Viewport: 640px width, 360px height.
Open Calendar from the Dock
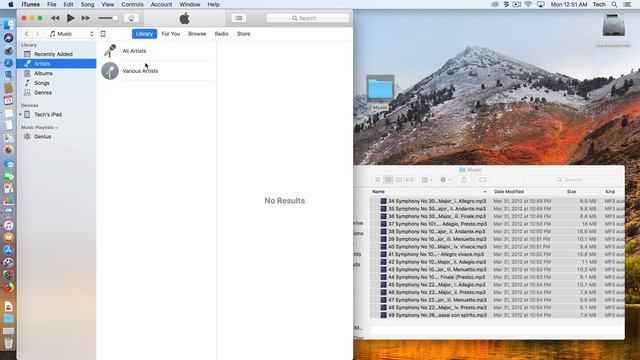(9, 100)
